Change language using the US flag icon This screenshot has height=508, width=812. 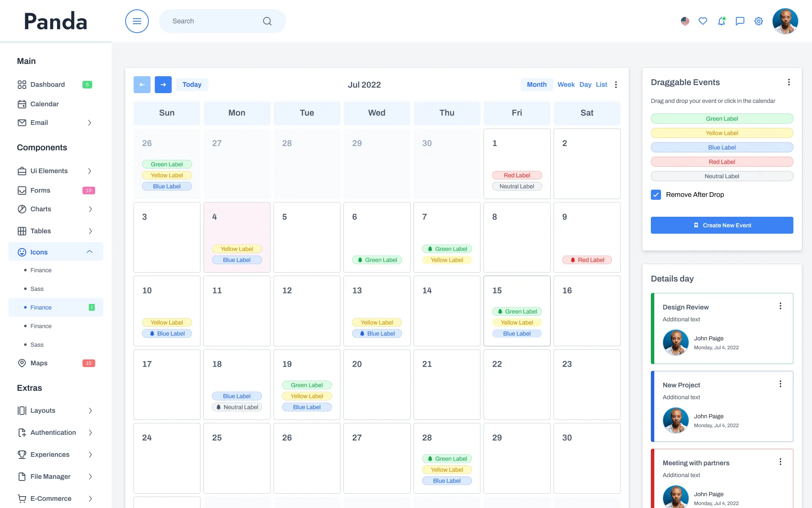[685, 21]
